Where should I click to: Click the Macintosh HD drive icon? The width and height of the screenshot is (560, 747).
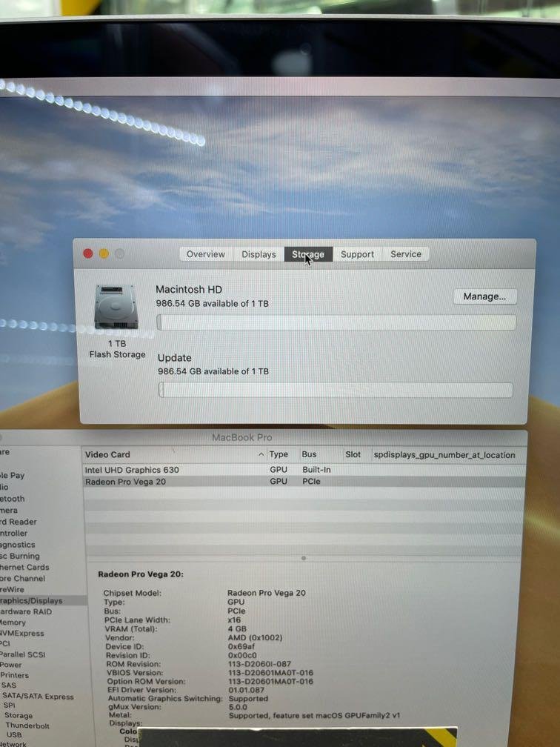coord(116,307)
